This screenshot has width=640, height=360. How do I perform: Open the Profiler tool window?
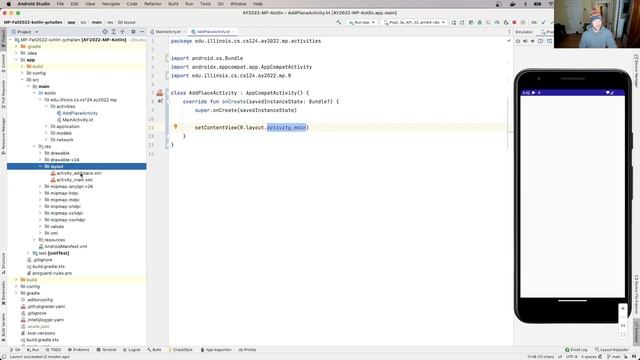point(247,350)
